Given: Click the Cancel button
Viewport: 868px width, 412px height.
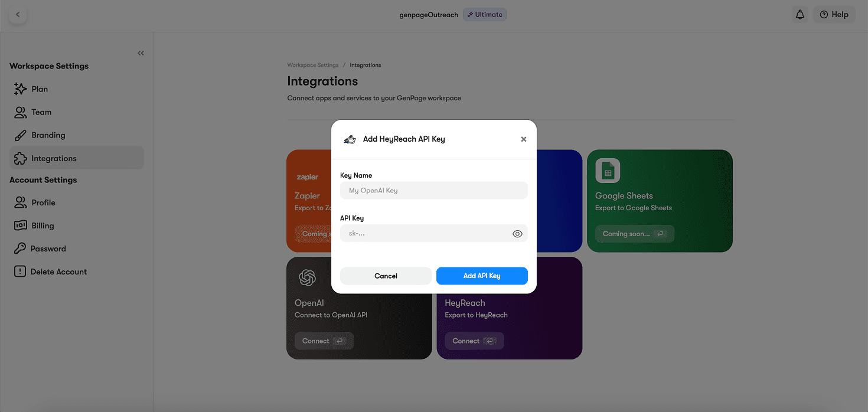Looking at the screenshot, I should [386, 276].
